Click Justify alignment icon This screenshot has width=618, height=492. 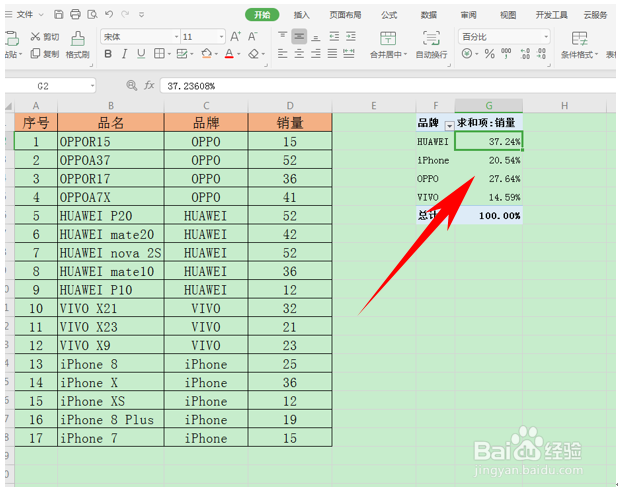click(x=332, y=54)
